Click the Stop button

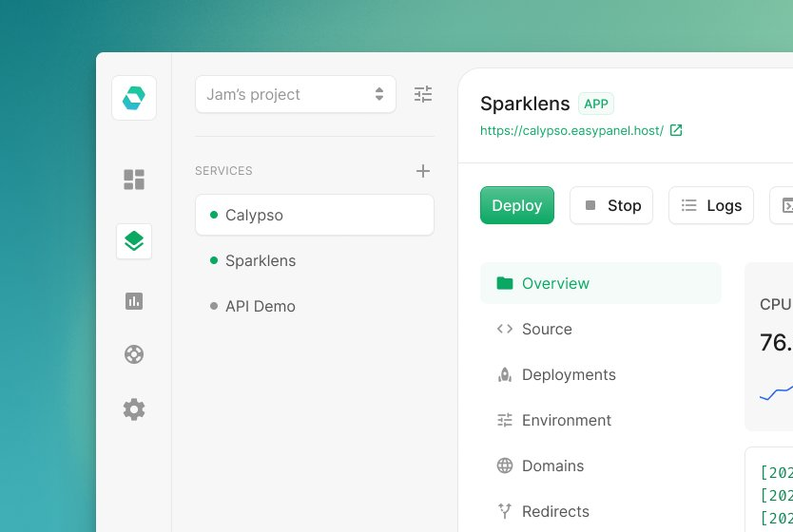click(611, 205)
